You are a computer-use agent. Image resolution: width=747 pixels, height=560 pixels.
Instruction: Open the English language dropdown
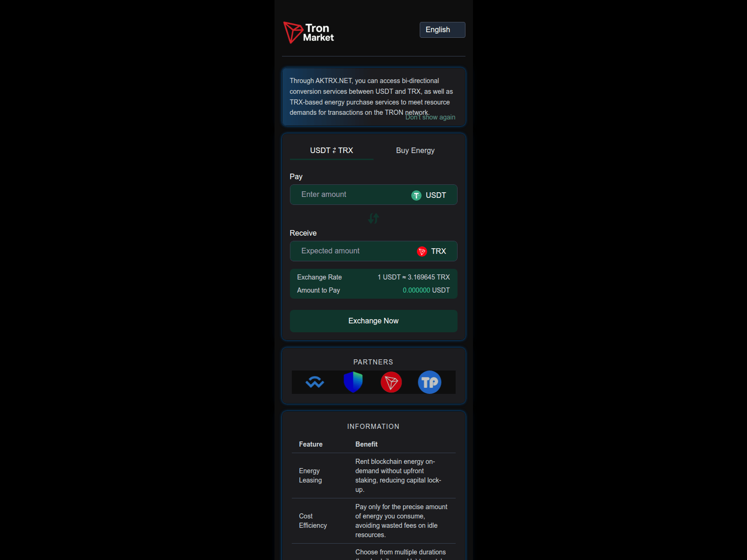click(x=442, y=30)
